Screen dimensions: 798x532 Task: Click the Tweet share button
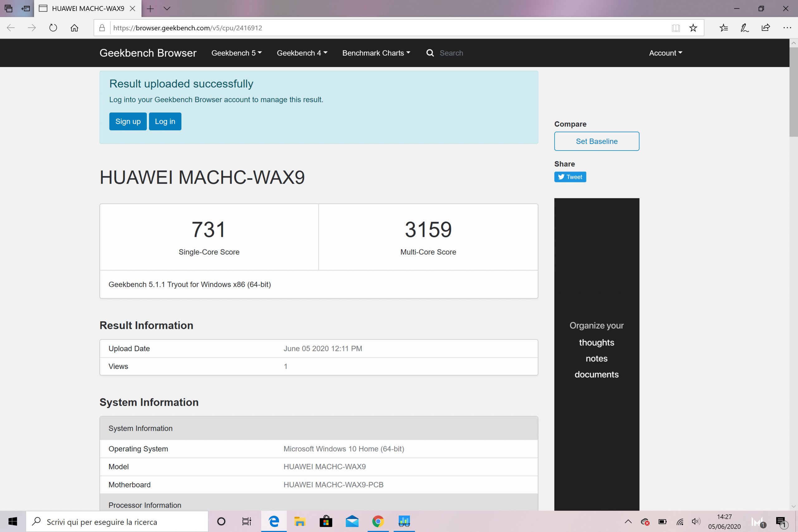tap(570, 177)
